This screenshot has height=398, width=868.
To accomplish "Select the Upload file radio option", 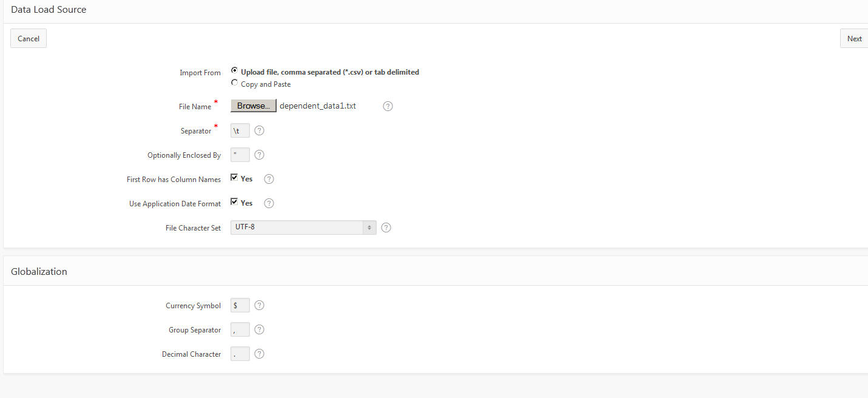I will pos(235,70).
